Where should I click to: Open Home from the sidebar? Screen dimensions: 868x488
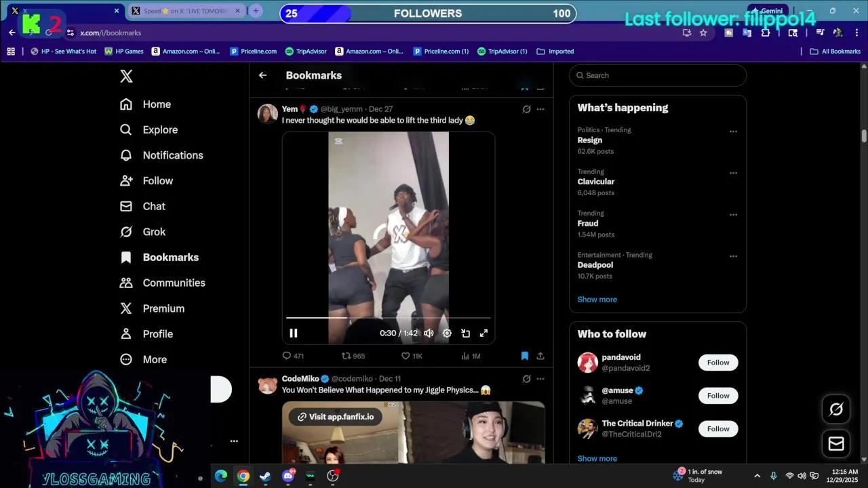pyautogui.click(x=145, y=104)
